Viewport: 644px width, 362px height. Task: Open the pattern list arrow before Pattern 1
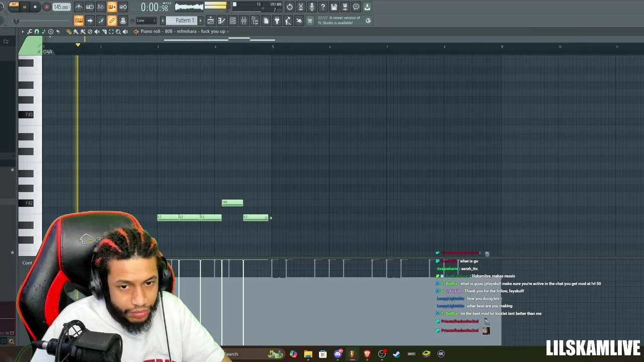[x=163, y=21]
